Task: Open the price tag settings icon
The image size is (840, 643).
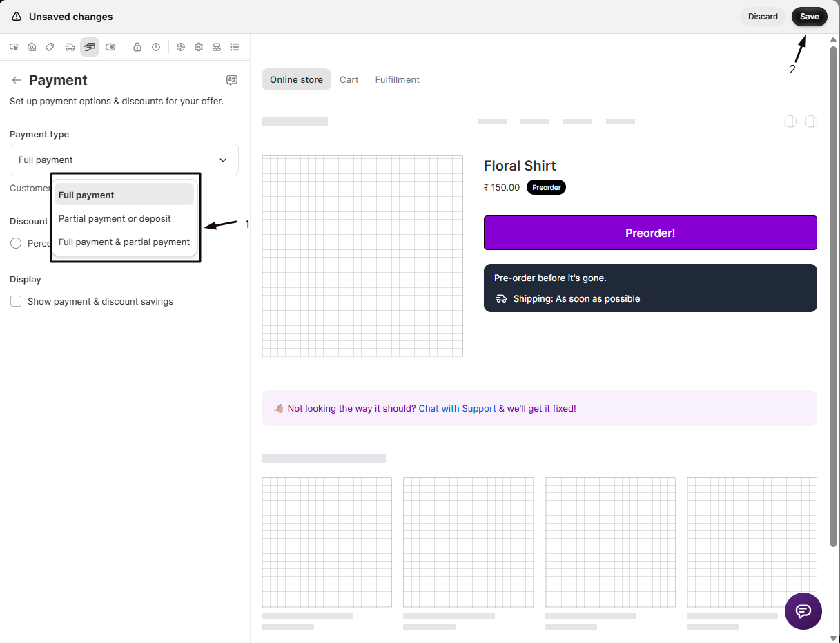Action: (50, 47)
